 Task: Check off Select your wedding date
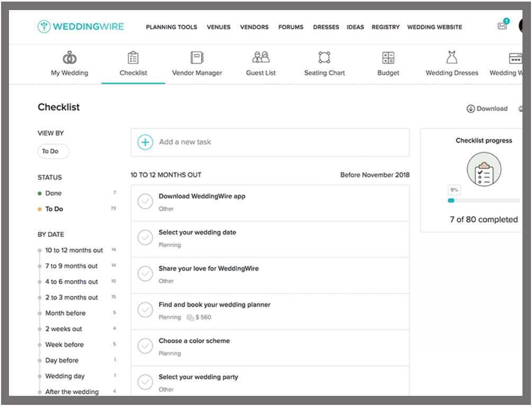click(145, 237)
